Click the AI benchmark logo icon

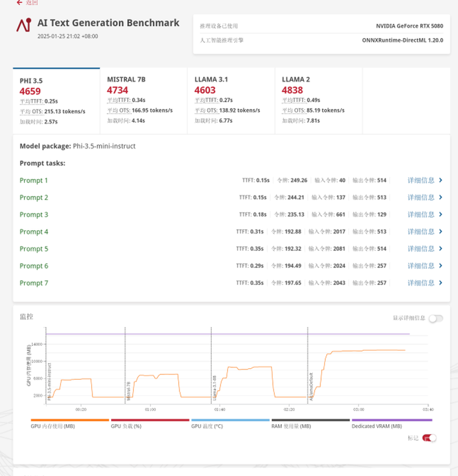[x=23, y=25]
